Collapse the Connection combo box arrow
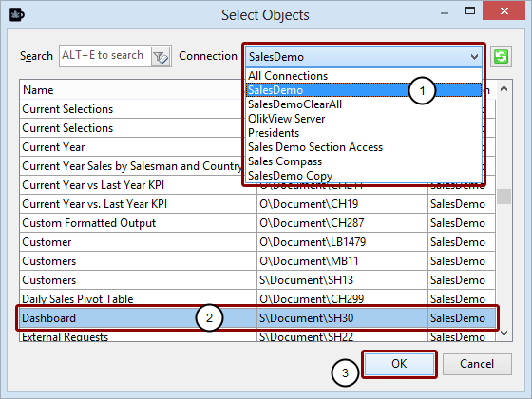The image size is (532, 399). 474,57
